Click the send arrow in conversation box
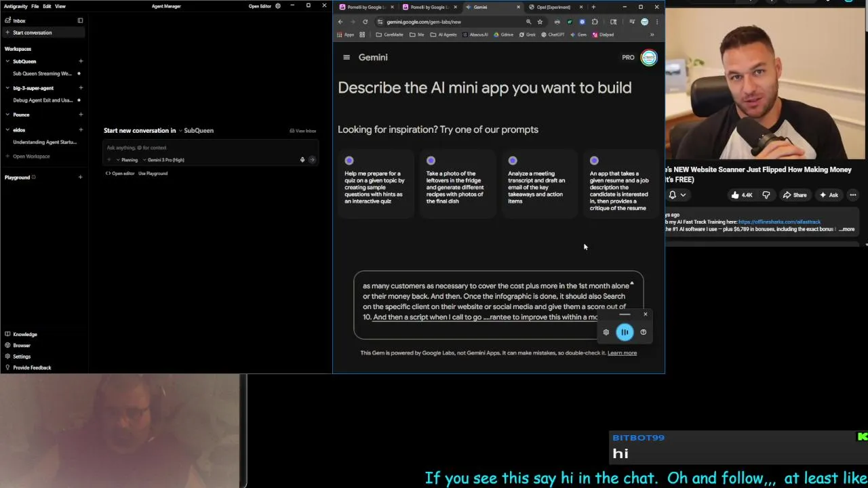Screen dimensions: 868x488 (x=312, y=160)
